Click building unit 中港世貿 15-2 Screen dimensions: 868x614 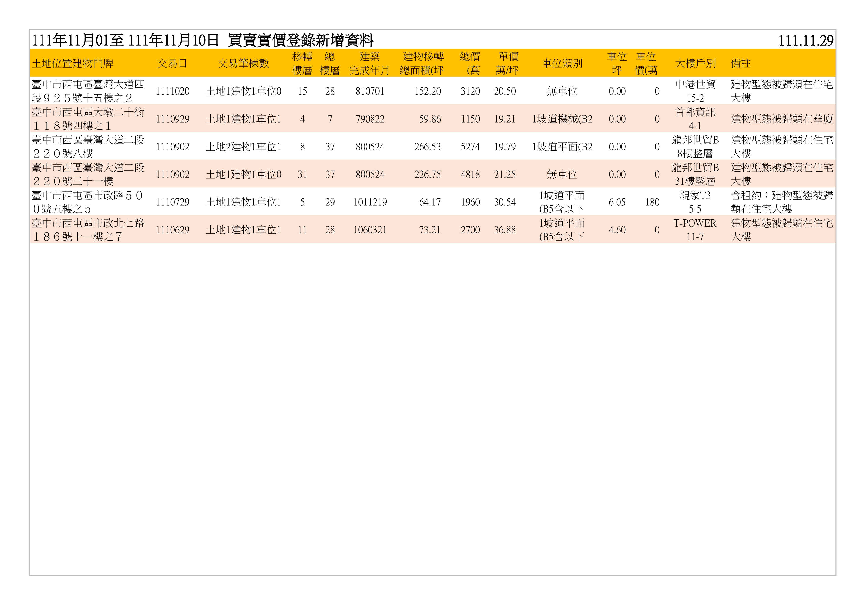point(695,91)
